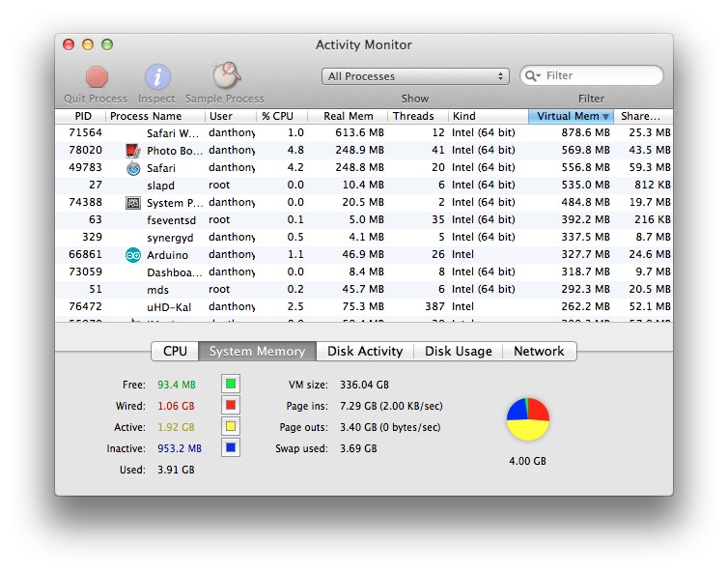Click the Safari compass icon in process list

tap(133, 168)
